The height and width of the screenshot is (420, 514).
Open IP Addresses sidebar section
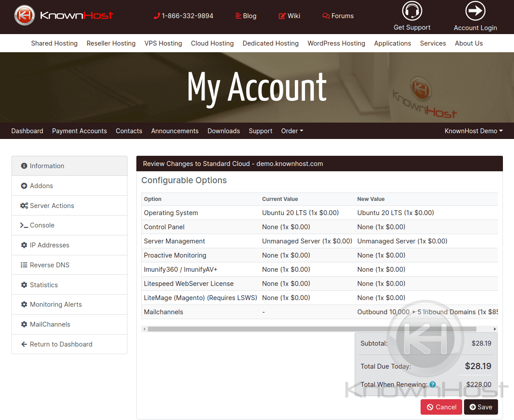[70, 245]
